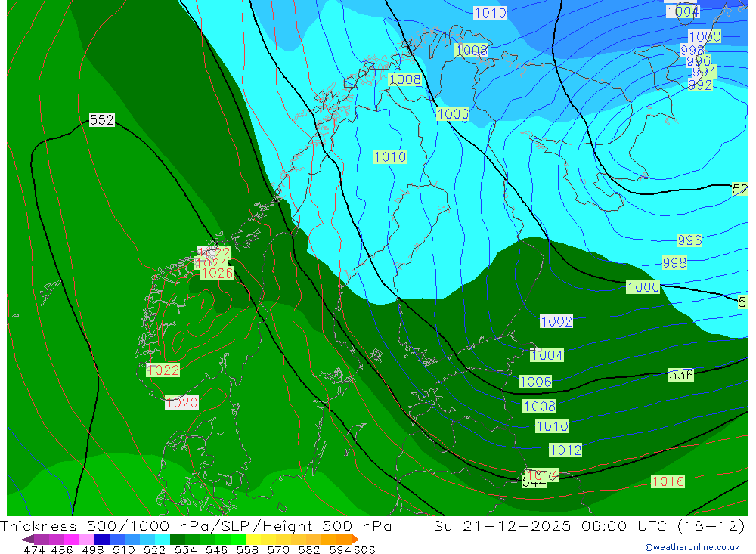Viewport: 756px width, 554px height.
Task: Click the bright yellow legend swatch above 558
Action: [253, 539]
